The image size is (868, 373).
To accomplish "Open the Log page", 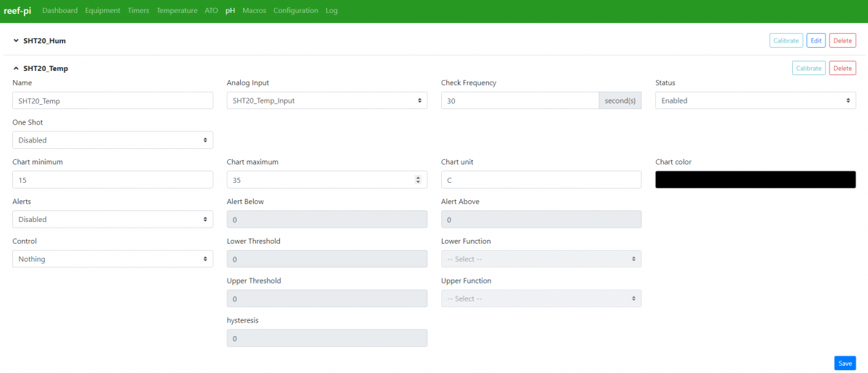I will click(x=331, y=11).
